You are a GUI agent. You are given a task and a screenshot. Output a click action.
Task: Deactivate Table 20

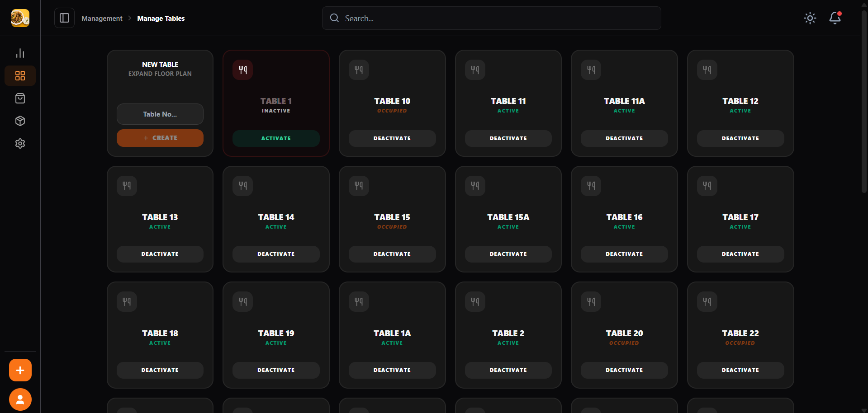click(624, 370)
